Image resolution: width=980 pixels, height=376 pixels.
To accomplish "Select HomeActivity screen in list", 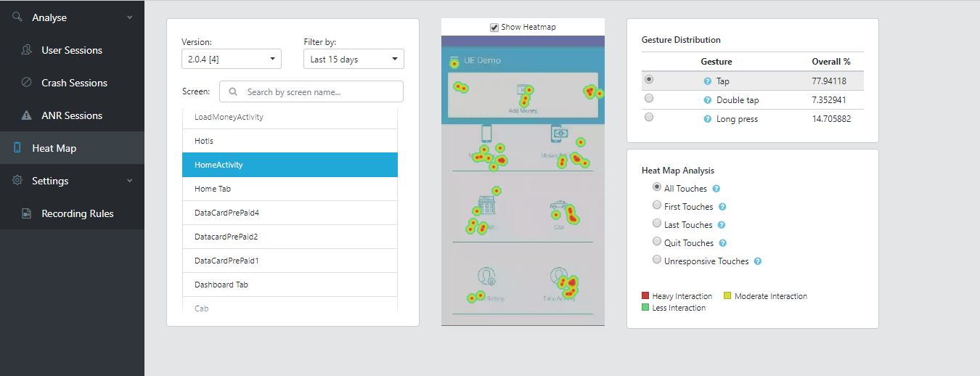I will point(290,165).
